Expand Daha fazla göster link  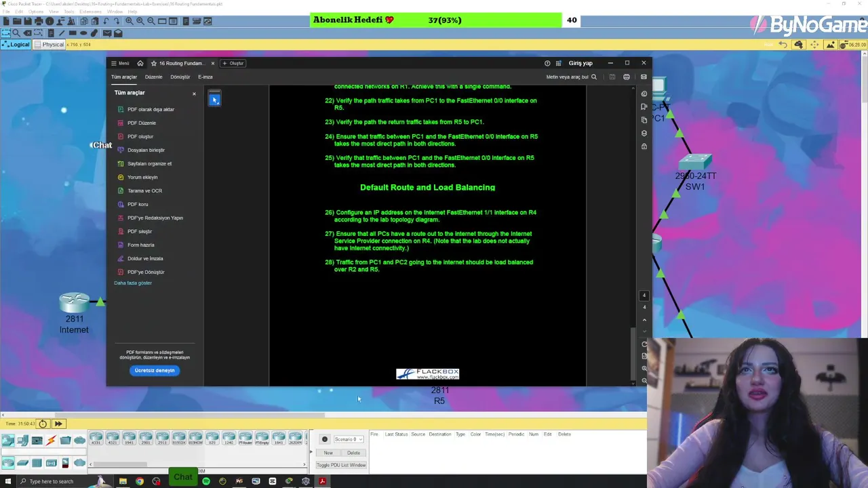click(x=133, y=283)
